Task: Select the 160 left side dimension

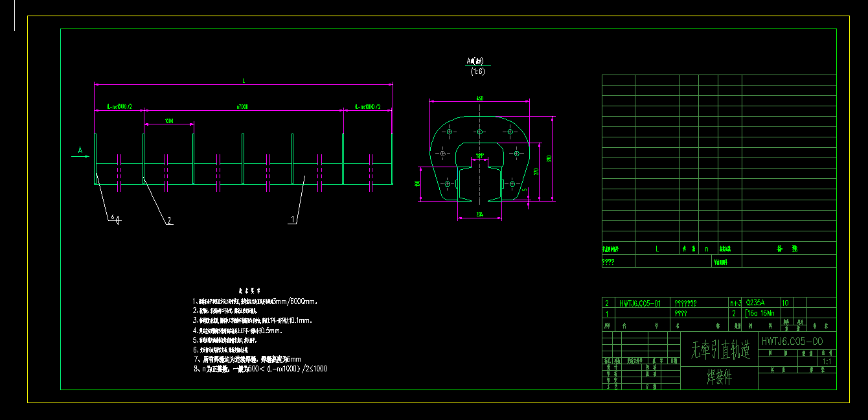Action: pyautogui.click(x=418, y=184)
